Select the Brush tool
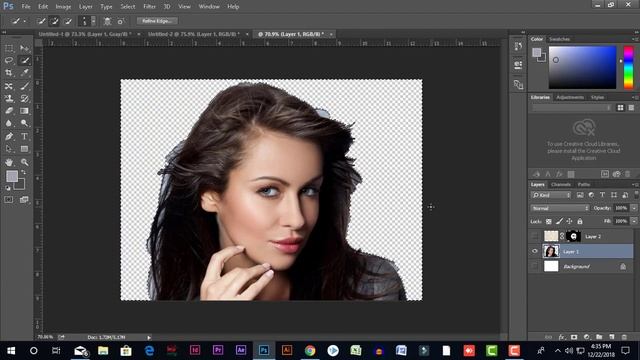640x360 pixels. pos(24,86)
